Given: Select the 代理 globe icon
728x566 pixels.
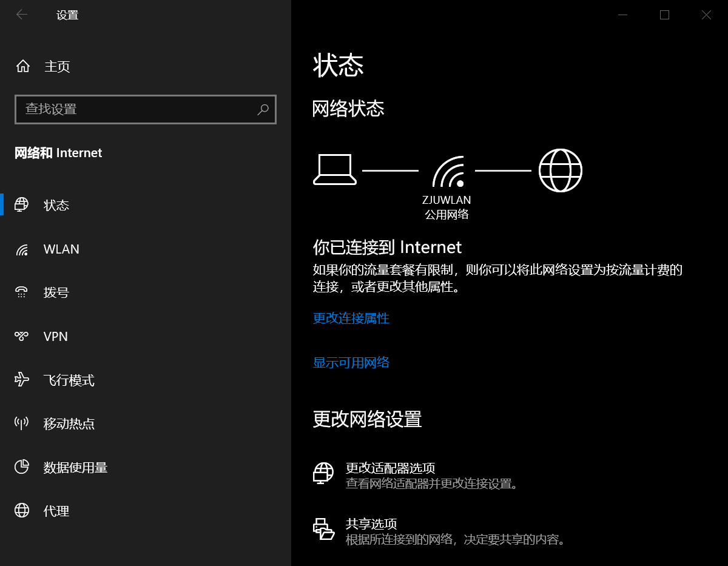Looking at the screenshot, I should point(21,511).
